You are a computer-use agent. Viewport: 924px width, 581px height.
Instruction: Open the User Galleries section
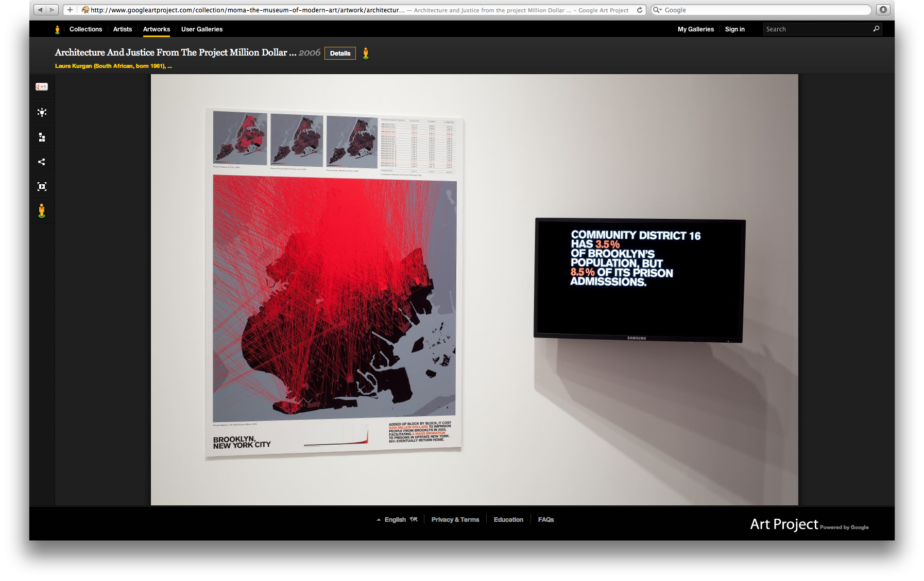201,29
